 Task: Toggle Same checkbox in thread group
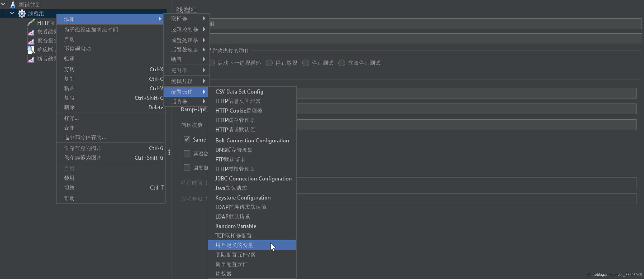(187, 139)
